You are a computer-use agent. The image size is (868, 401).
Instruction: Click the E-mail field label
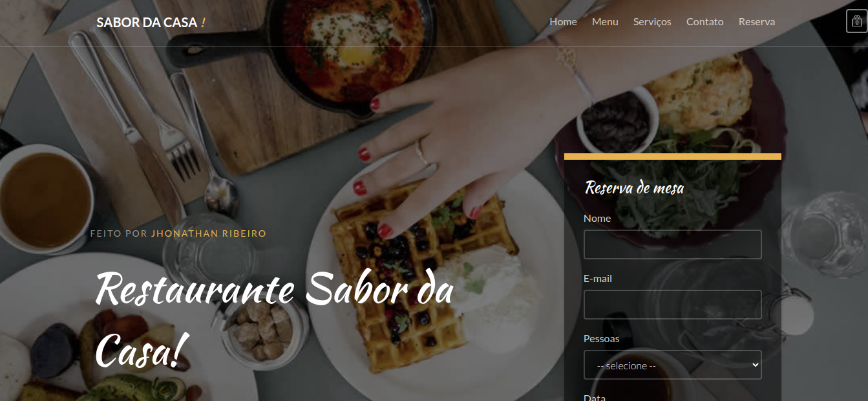pos(598,278)
